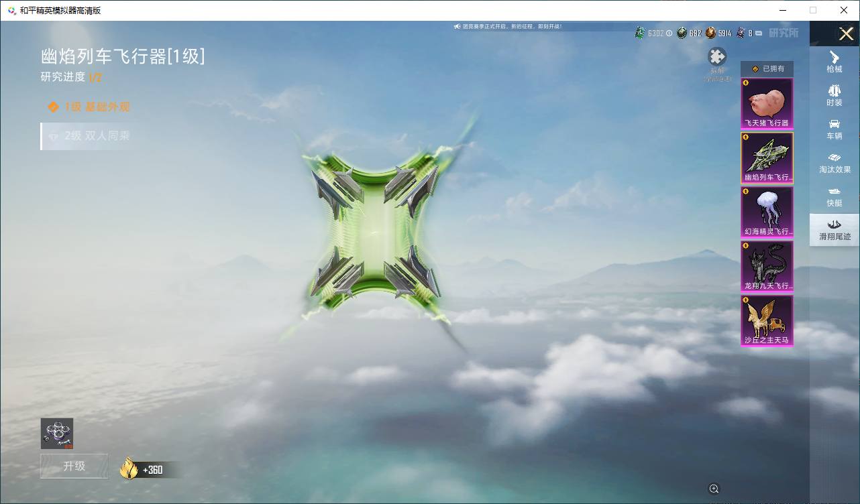Click the puzzle-piece 拆解 dismantle icon
The height and width of the screenshot is (504, 860).
pyautogui.click(x=717, y=57)
